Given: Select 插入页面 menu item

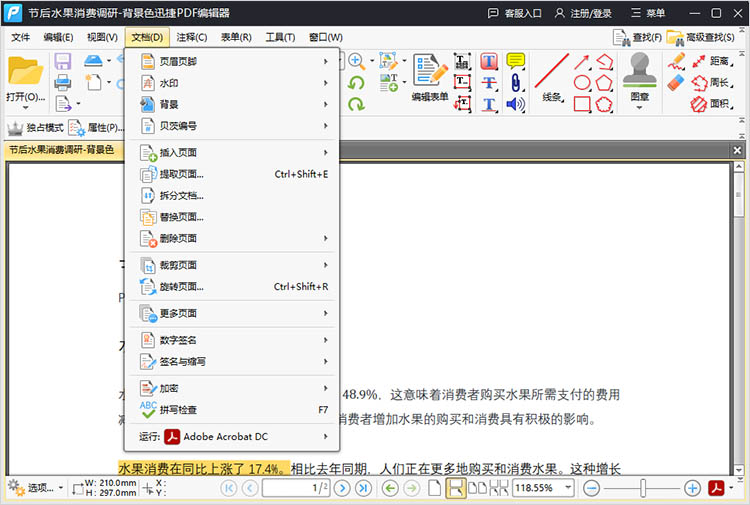Looking at the screenshot, I should point(232,153).
